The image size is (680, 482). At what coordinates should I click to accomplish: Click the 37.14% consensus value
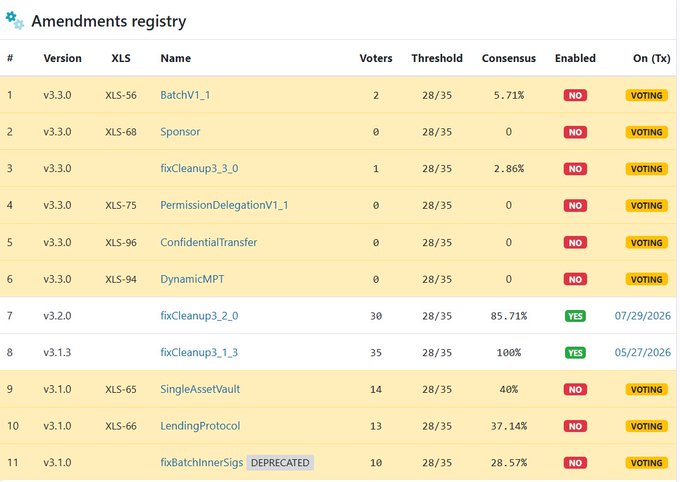[x=509, y=426]
